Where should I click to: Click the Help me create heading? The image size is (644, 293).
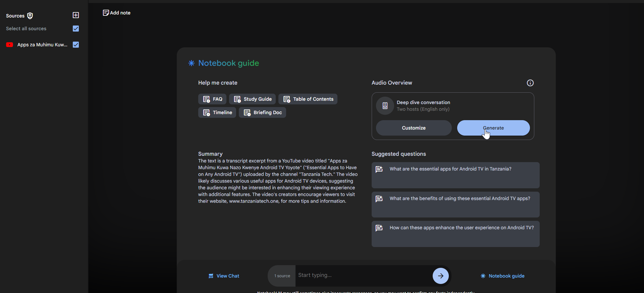click(x=218, y=83)
